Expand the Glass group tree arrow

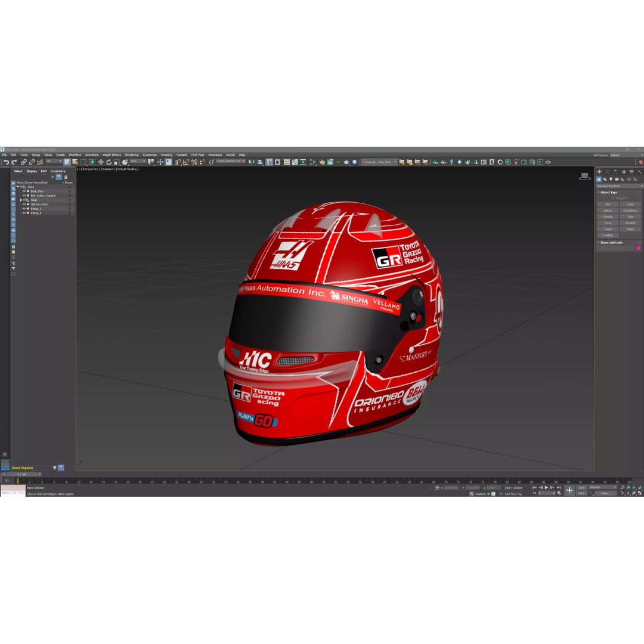tap(20, 200)
